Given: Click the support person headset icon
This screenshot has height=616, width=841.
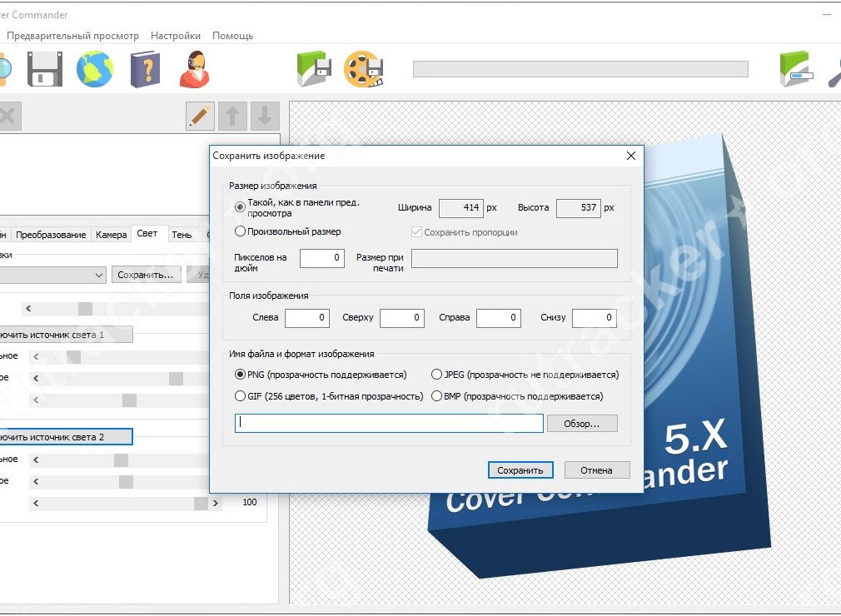Looking at the screenshot, I should click(194, 69).
